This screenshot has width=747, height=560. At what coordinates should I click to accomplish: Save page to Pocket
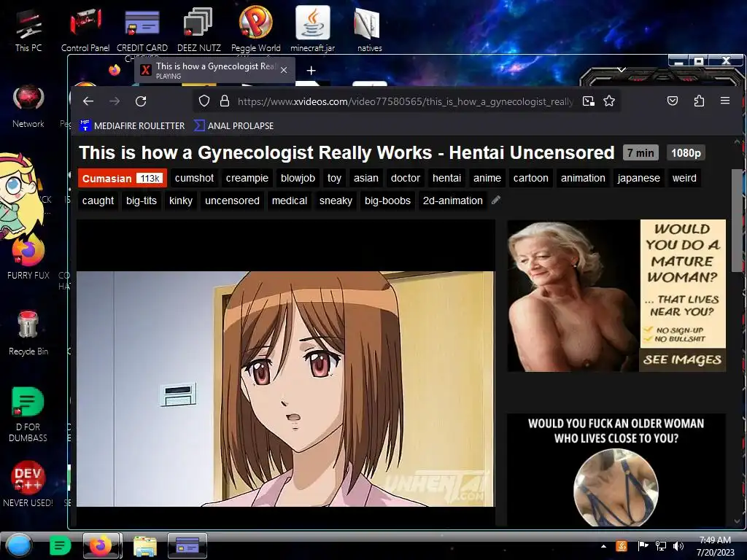672,101
